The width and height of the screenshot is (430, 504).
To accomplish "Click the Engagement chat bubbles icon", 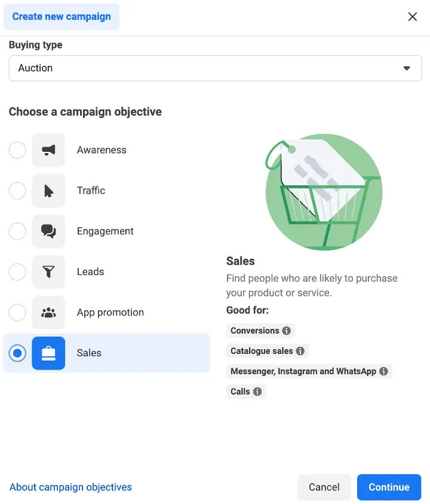I will (48, 231).
